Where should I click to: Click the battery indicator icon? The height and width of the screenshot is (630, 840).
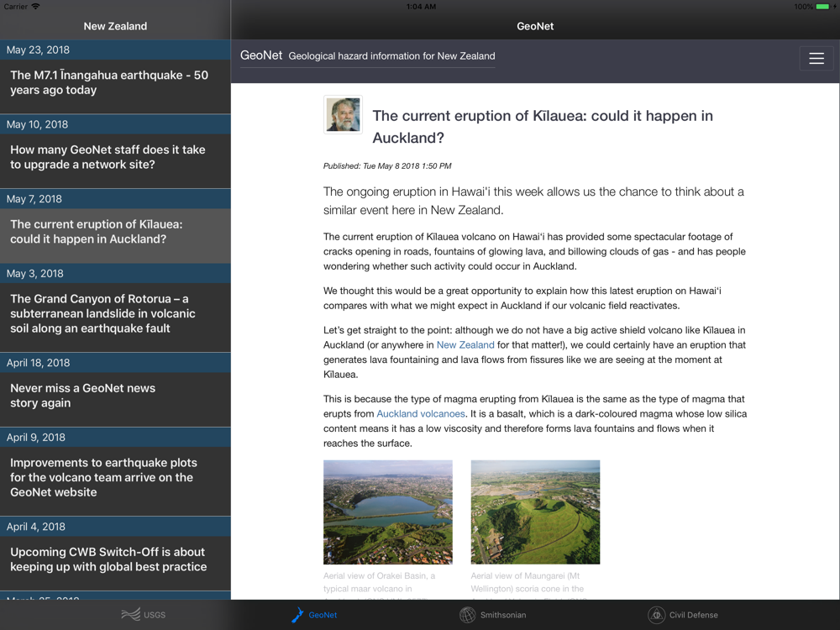pyautogui.click(x=825, y=7)
